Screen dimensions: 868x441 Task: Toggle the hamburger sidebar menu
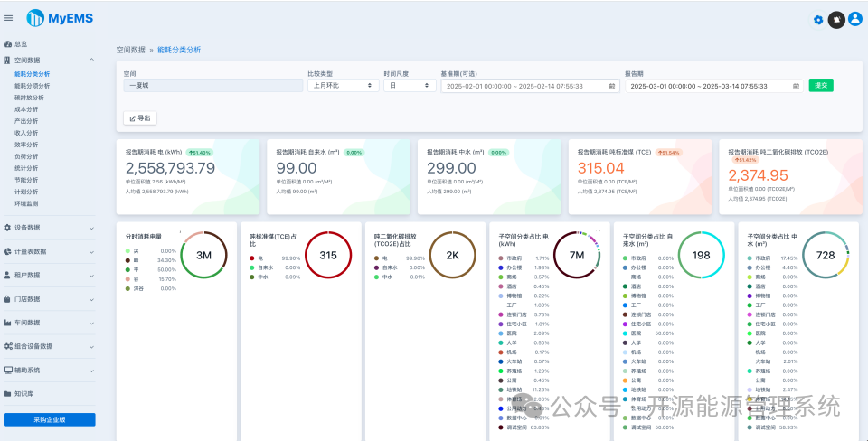tap(8, 18)
